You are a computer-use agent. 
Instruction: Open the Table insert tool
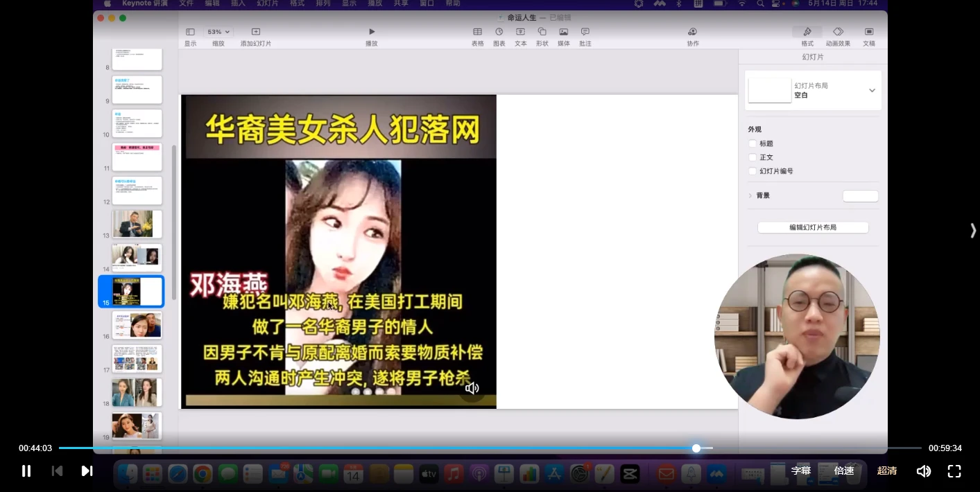(477, 32)
